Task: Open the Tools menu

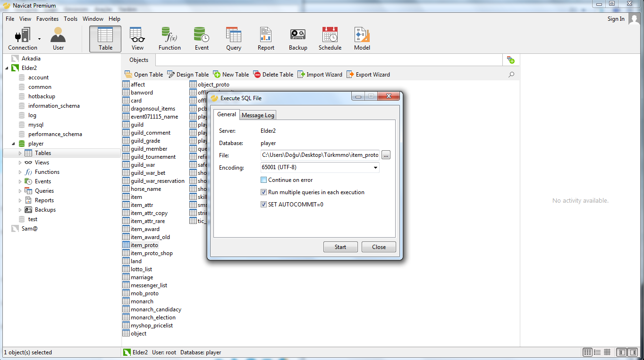Action: click(x=71, y=19)
